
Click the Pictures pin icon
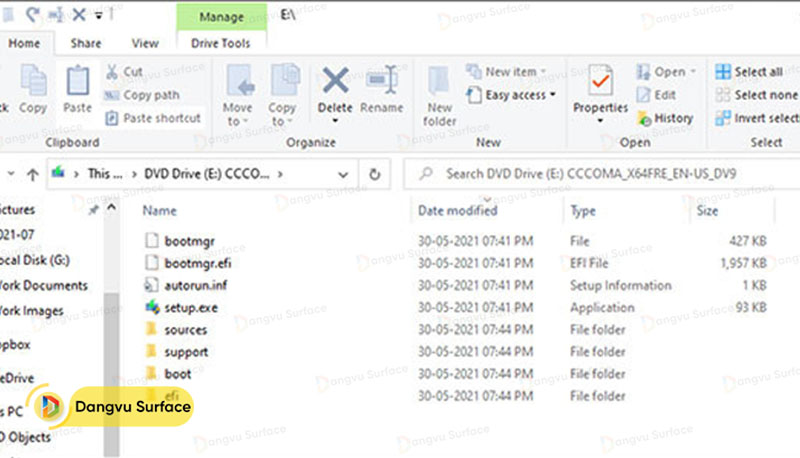tap(93, 210)
